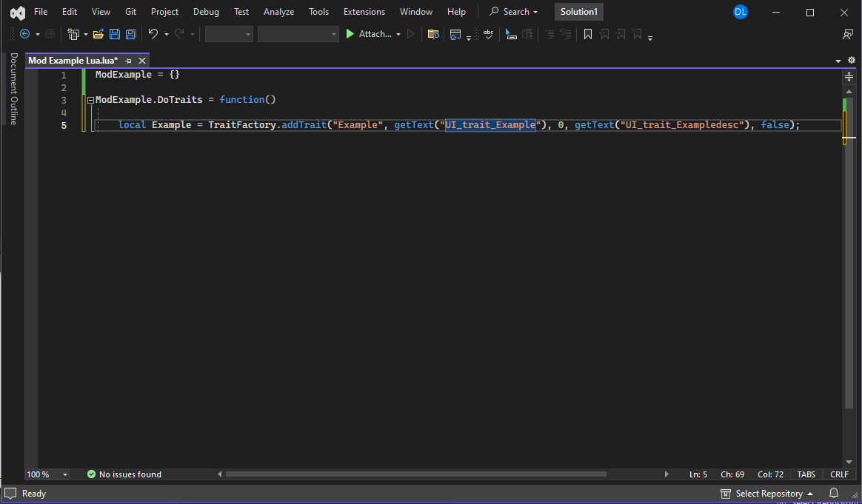Viewport: 862px width, 504px height.
Task: Toggle TABS indentation setting in status bar
Action: click(x=806, y=474)
